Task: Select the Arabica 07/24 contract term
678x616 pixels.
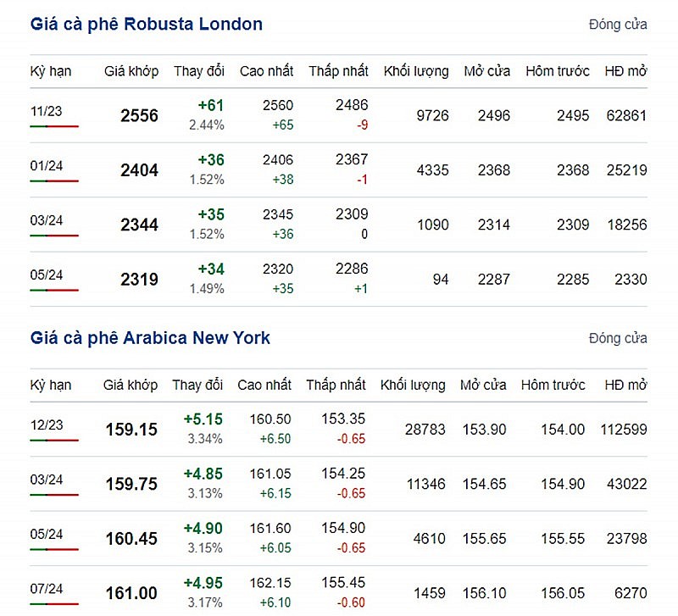Action: 47,589
